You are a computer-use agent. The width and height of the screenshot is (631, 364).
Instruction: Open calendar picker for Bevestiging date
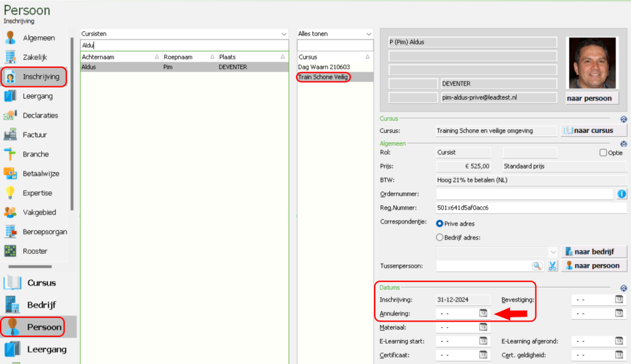pos(619,299)
